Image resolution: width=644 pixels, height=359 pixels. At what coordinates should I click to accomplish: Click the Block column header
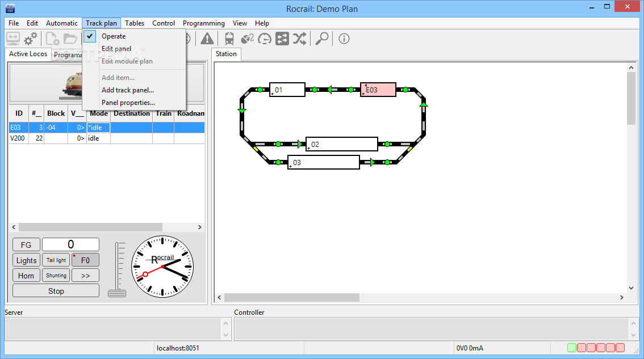(x=56, y=113)
